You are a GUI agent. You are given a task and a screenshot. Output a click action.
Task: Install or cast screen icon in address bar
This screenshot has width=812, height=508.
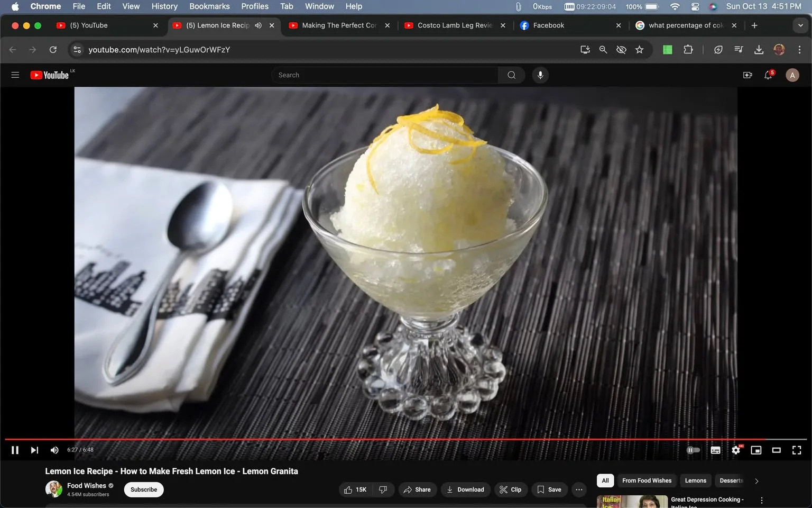(x=585, y=50)
